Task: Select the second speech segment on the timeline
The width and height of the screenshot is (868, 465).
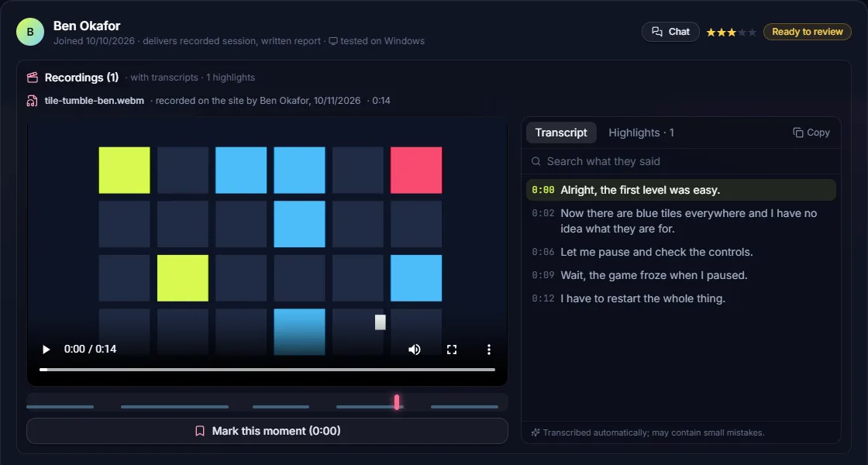Action: coord(174,407)
